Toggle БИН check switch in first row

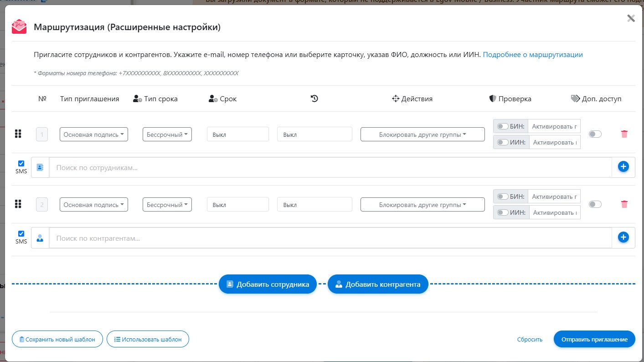tap(503, 126)
